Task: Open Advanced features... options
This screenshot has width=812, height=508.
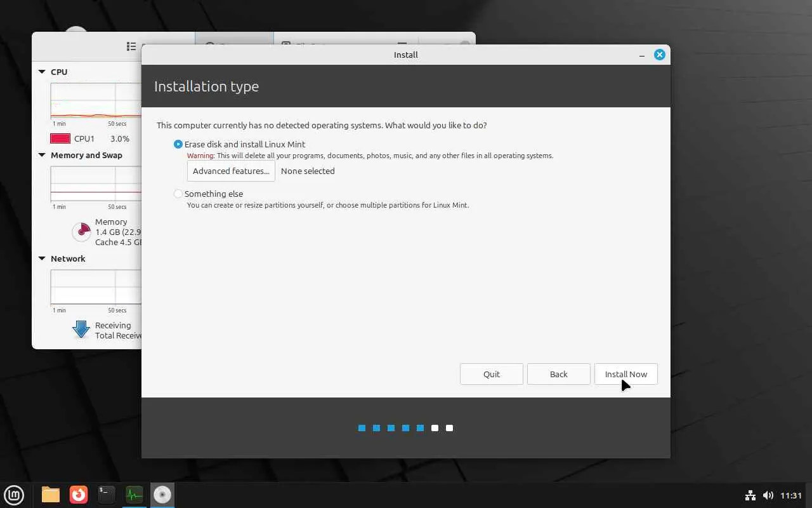Action: 231,171
